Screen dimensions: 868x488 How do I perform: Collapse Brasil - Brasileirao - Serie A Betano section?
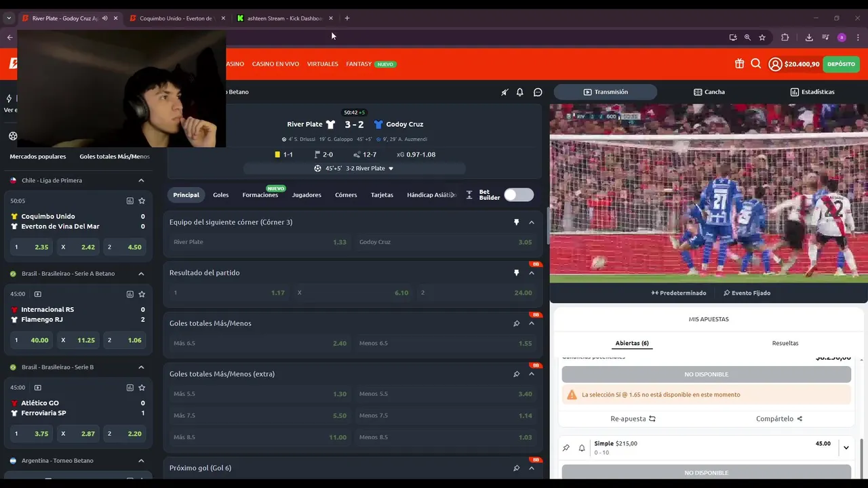pos(141,274)
